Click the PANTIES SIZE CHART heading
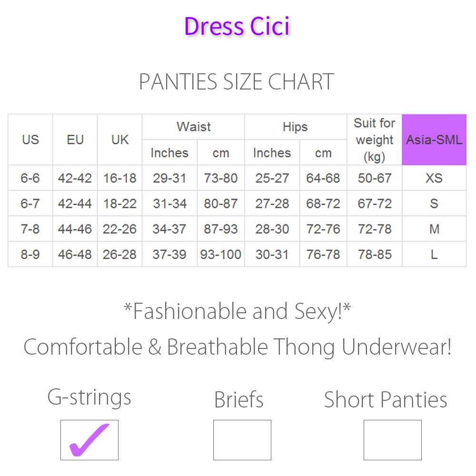 (237, 82)
